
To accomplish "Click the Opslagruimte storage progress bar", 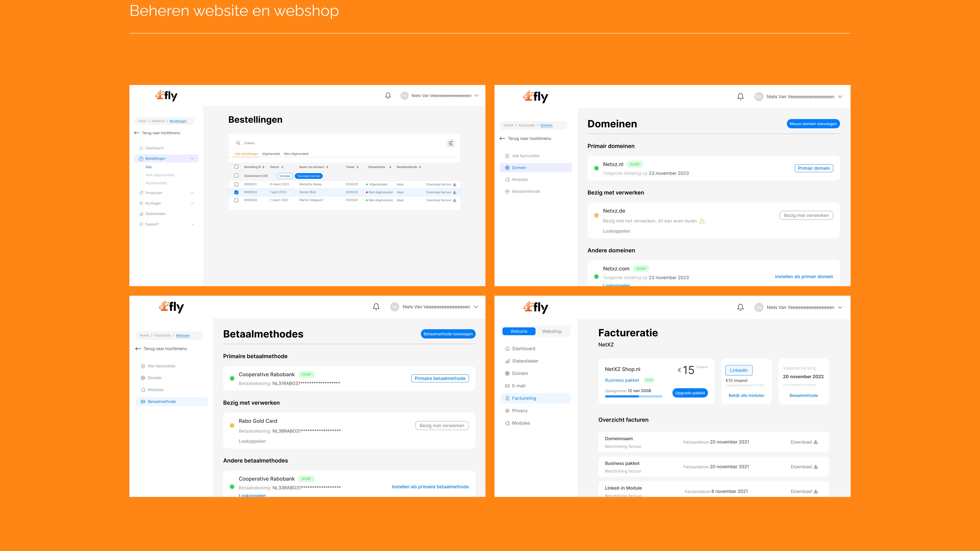I will 633,397.
